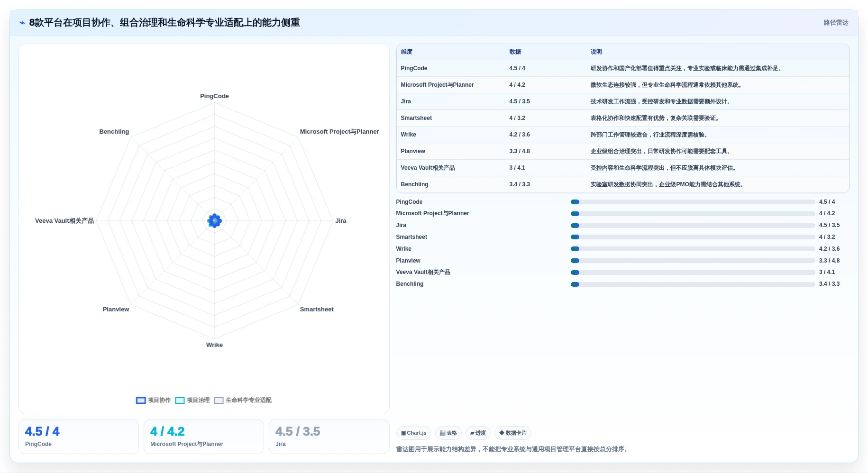Click the radar chart center data point
This screenshot has width=868, height=473.
click(214, 221)
